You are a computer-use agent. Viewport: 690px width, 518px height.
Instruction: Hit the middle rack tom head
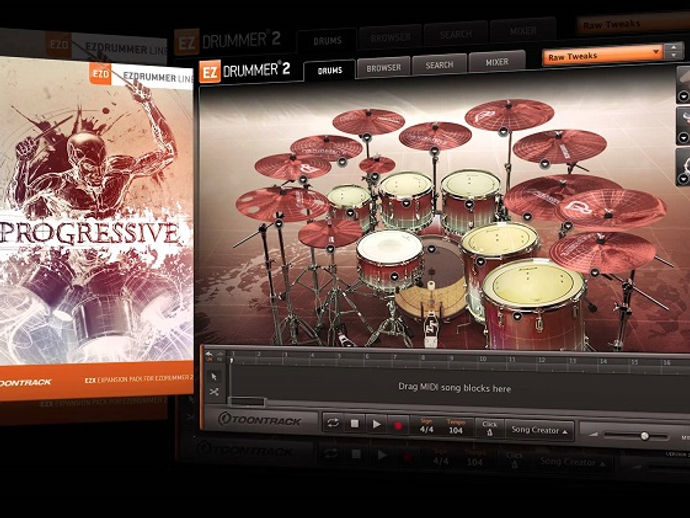click(406, 184)
